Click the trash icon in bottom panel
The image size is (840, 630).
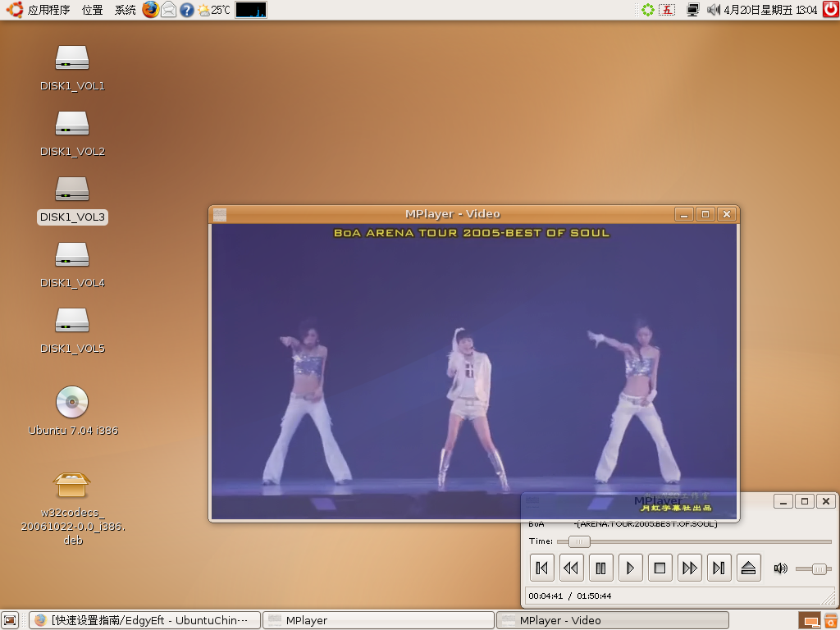(x=830, y=621)
